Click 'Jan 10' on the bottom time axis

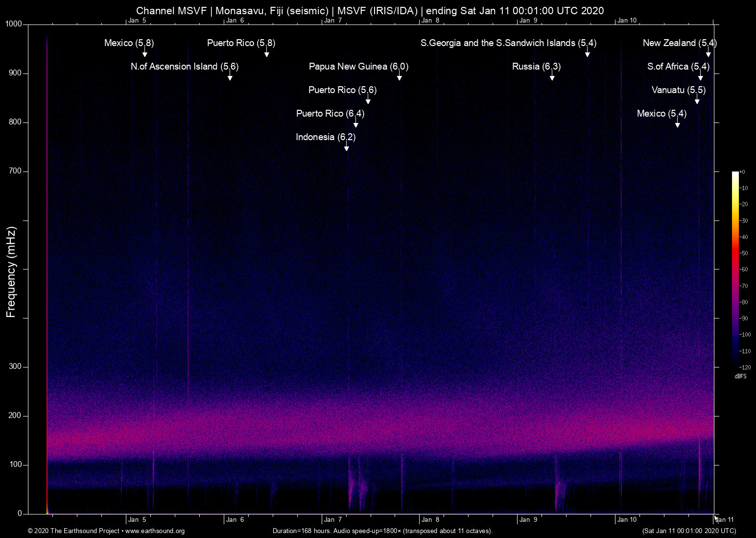click(x=627, y=520)
